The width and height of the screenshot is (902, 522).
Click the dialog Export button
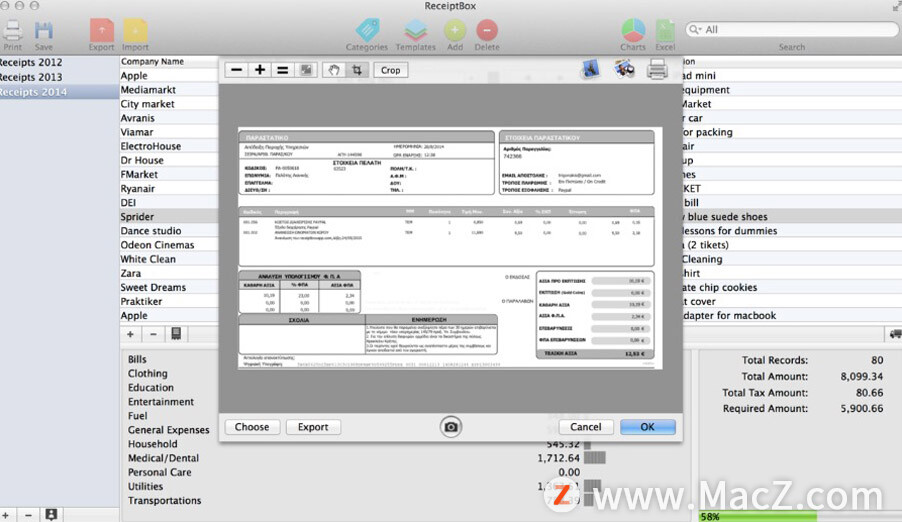click(x=313, y=427)
